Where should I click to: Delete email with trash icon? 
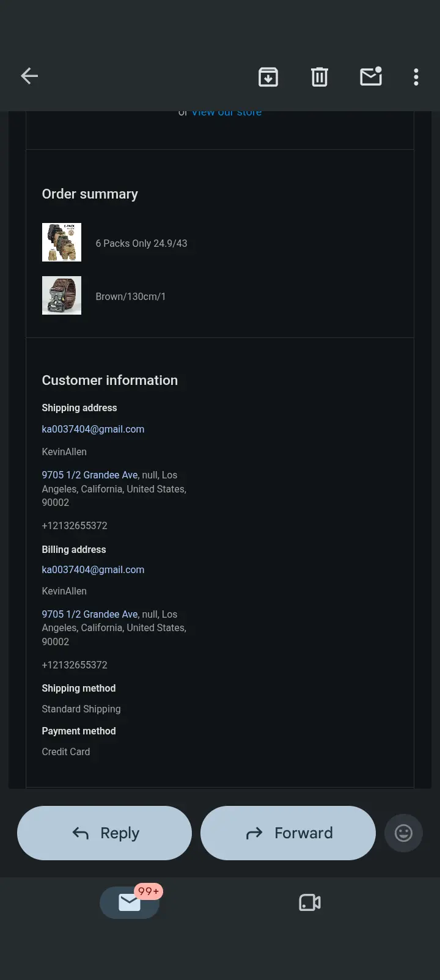coord(320,77)
